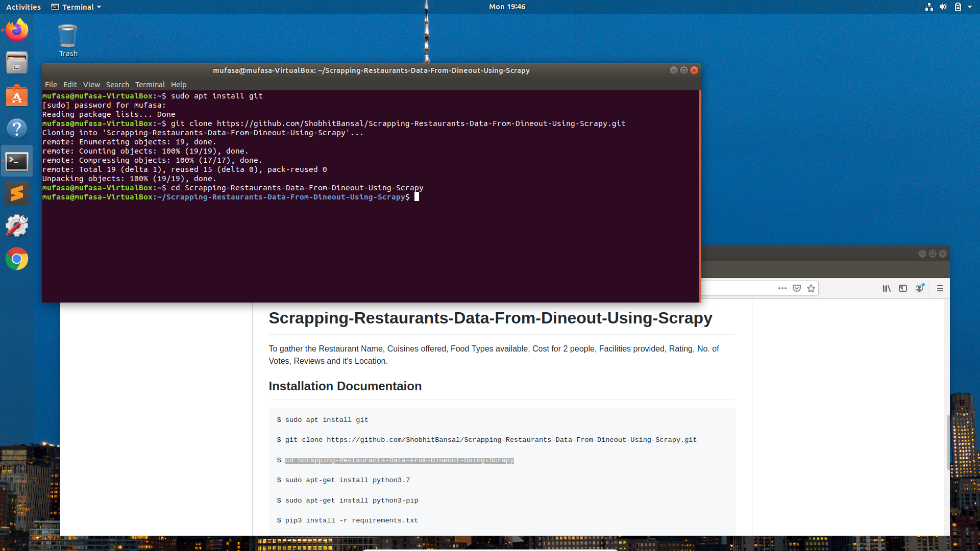
Task: Open Ubuntu Software from the dock
Action: point(17,96)
